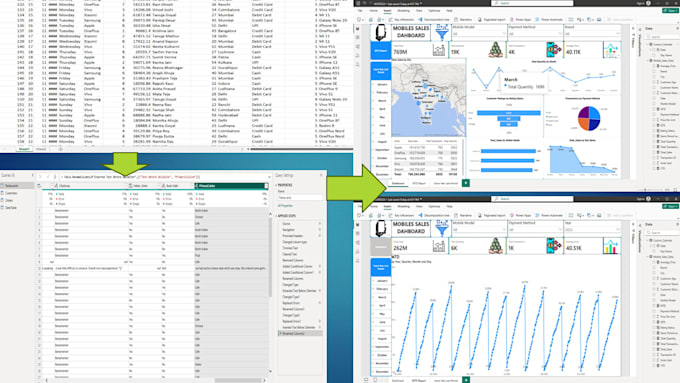Screen dimensions: 680x383
Task: Click query Name field in Power Query settings
Action: point(299,198)
